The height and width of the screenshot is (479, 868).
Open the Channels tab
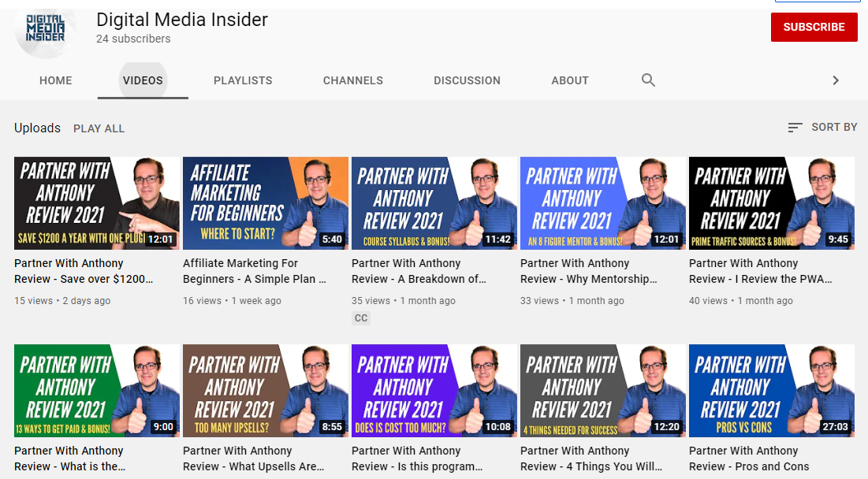click(352, 80)
